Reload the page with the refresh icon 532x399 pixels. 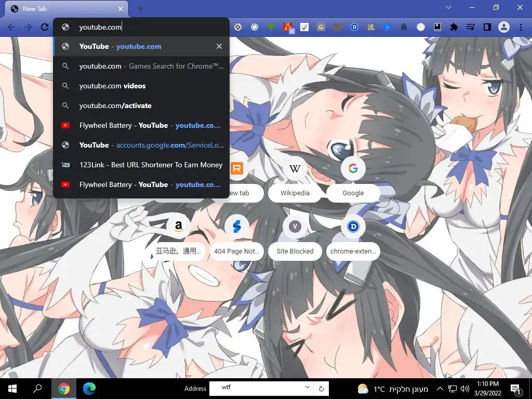click(45, 27)
